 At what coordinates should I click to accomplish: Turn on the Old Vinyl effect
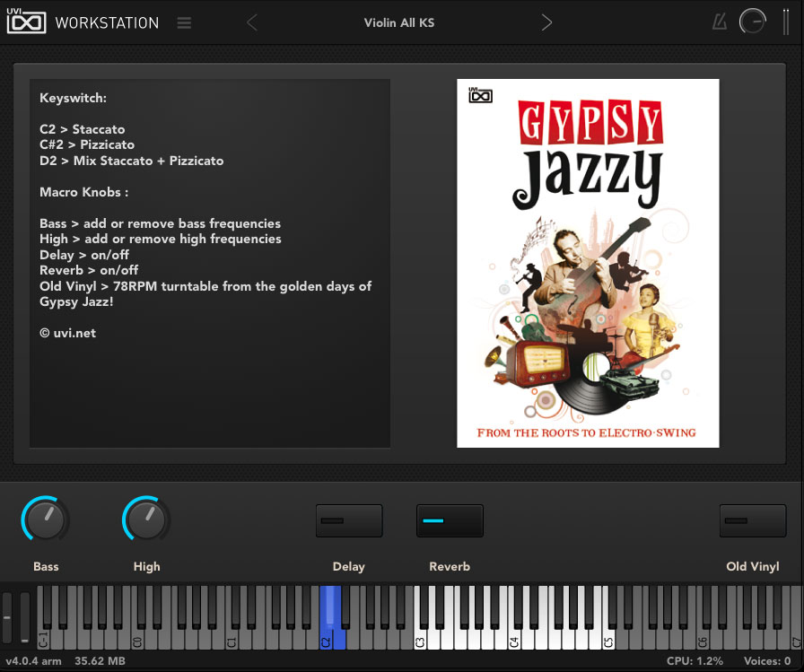(x=752, y=520)
